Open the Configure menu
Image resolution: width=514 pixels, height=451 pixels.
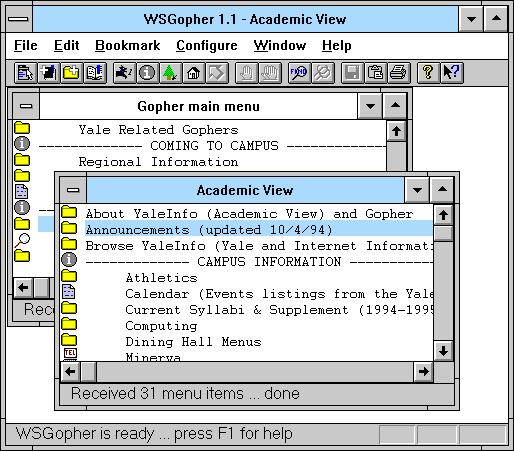207,45
